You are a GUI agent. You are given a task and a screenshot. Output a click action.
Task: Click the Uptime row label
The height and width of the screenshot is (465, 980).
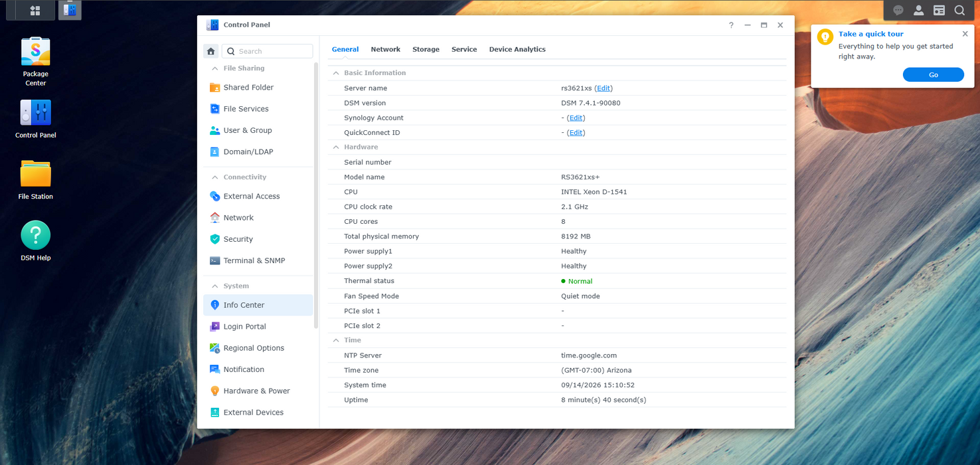click(355, 400)
